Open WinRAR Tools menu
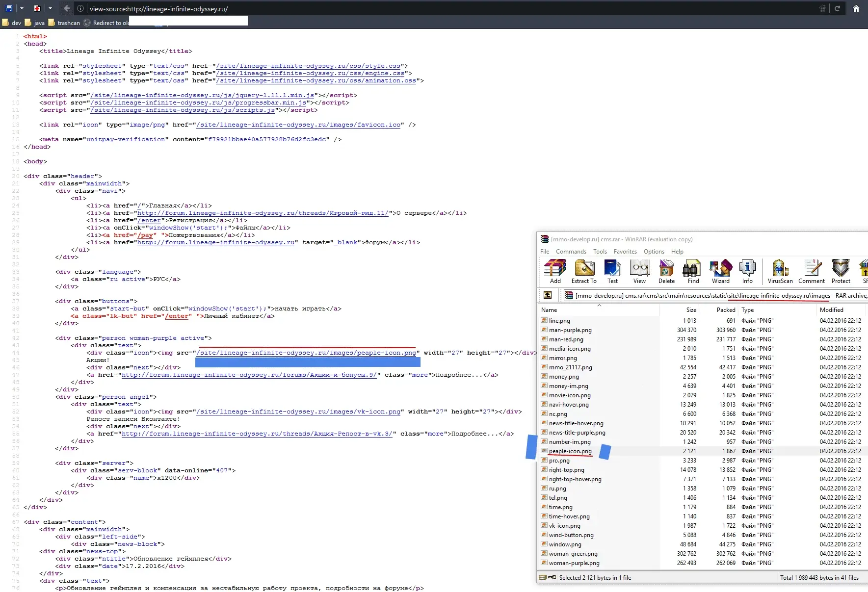 tap(600, 252)
